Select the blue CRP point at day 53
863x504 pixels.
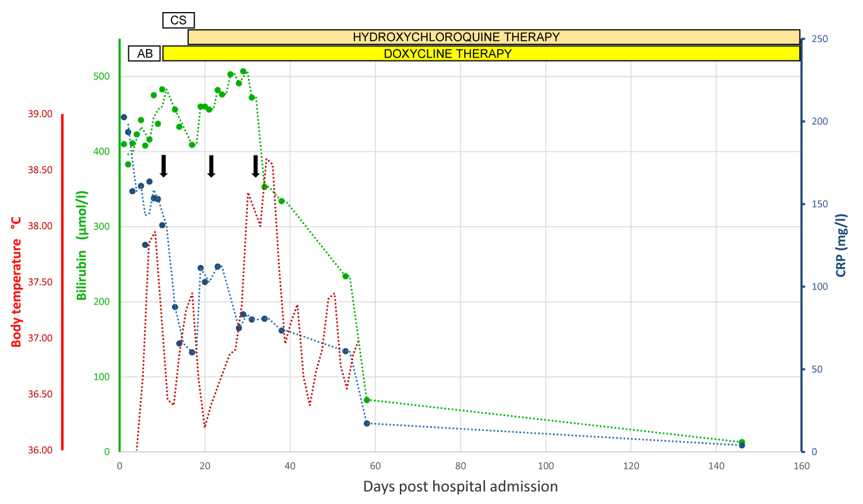pyautogui.click(x=345, y=351)
